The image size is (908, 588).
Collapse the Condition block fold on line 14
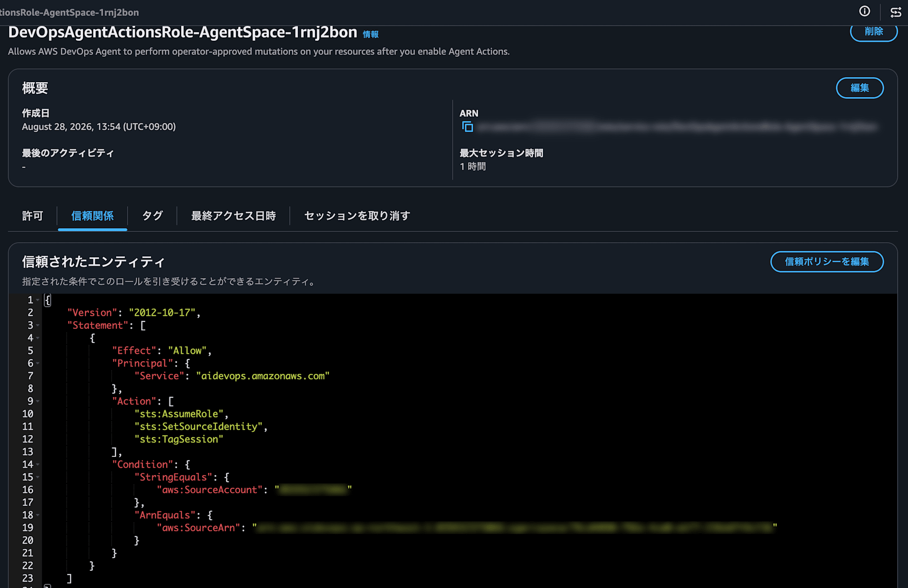tap(38, 465)
